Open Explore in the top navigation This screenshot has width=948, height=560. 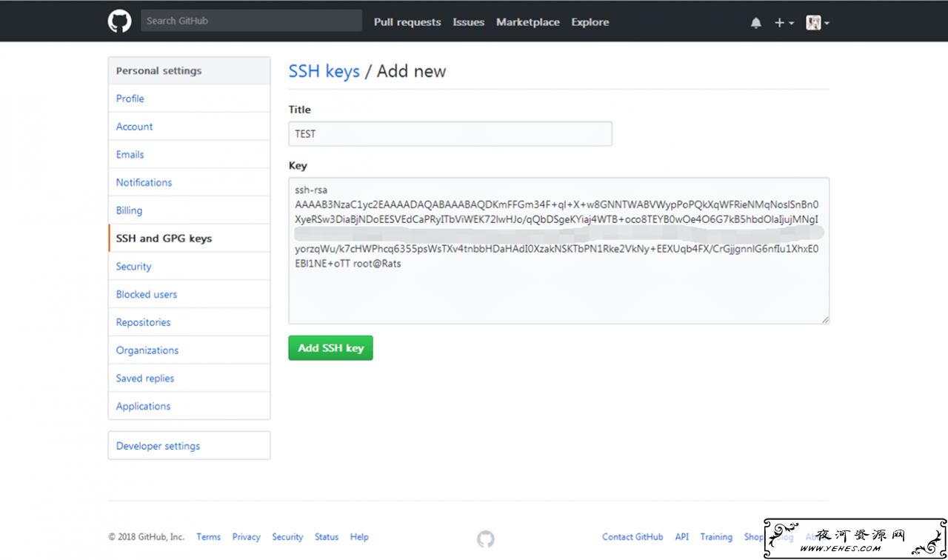[x=590, y=22]
